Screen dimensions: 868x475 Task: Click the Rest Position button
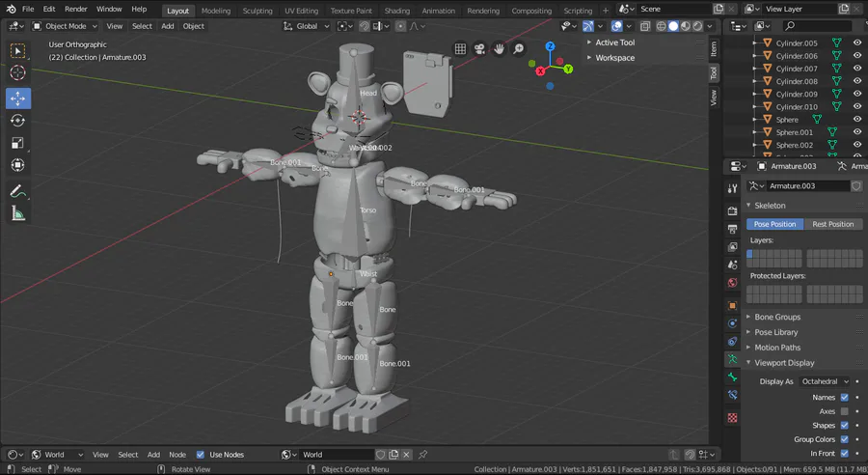(x=832, y=224)
